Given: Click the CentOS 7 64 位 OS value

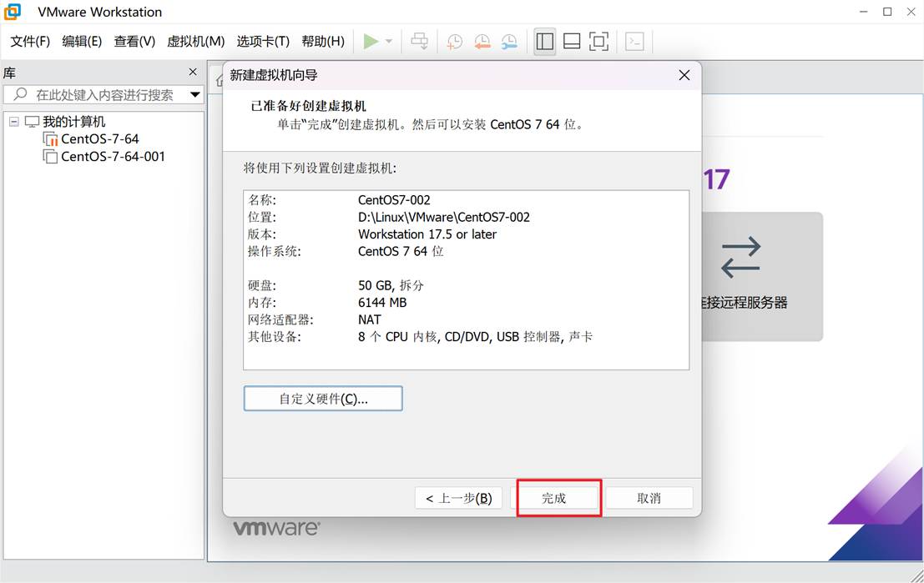Looking at the screenshot, I should click(x=401, y=251).
